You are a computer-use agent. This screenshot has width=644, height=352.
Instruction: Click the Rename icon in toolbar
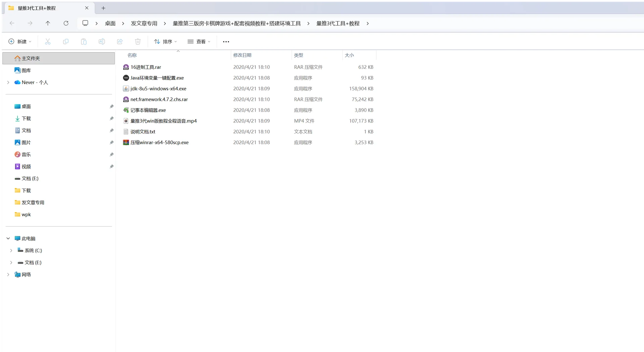(102, 42)
